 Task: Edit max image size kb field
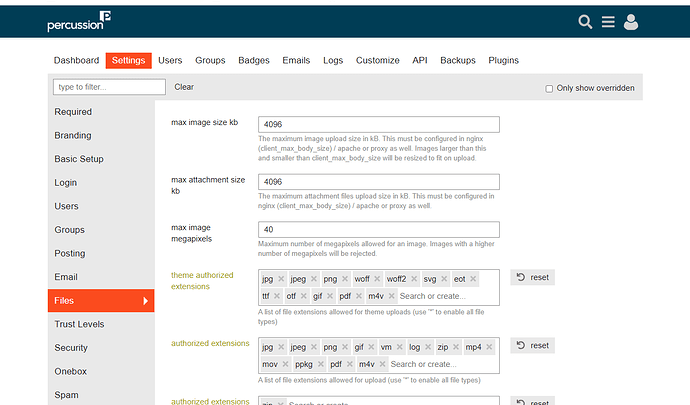(x=379, y=124)
